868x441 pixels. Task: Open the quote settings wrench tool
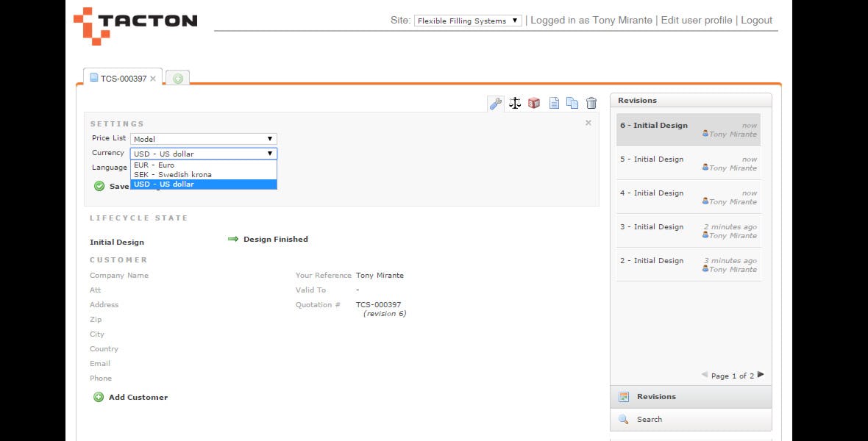click(495, 103)
